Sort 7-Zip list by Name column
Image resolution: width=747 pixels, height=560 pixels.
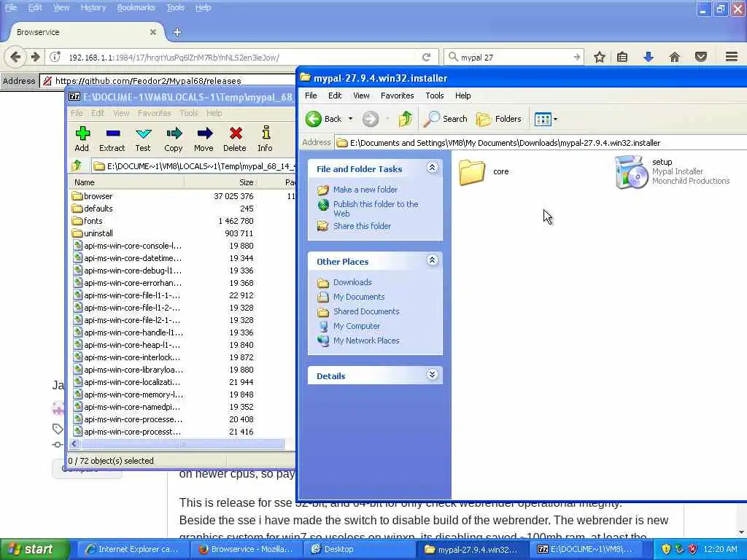click(x=127, y=182)
